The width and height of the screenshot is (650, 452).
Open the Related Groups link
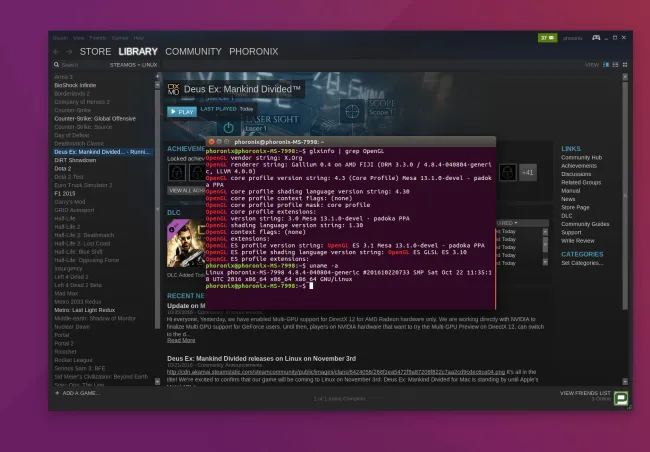coord(581,182)
